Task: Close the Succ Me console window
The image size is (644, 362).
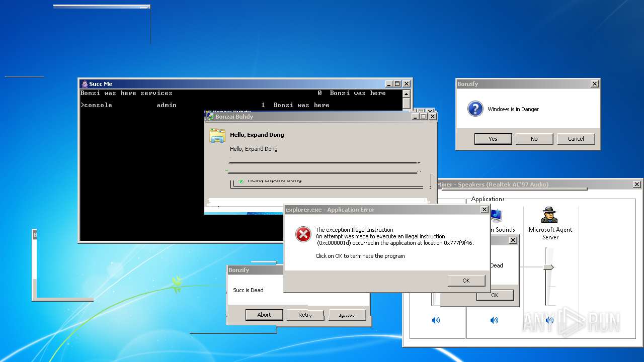Action: point(407,84)
